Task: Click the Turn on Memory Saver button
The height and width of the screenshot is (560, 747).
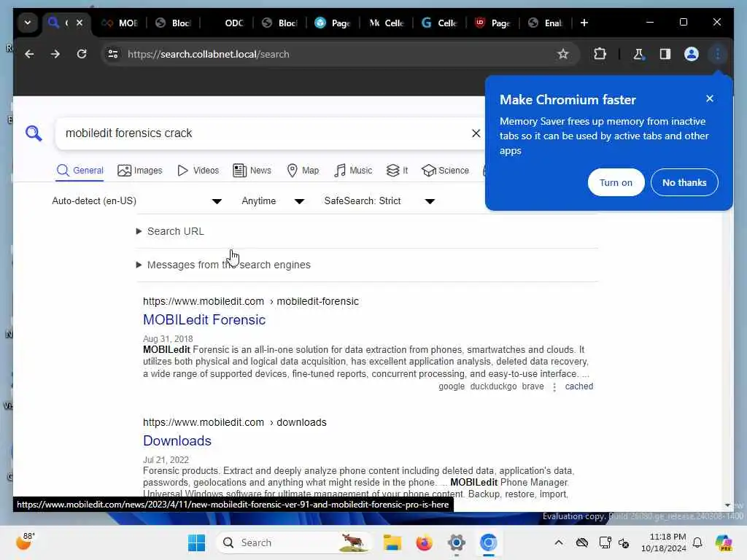Action: [x=616, y=182]
